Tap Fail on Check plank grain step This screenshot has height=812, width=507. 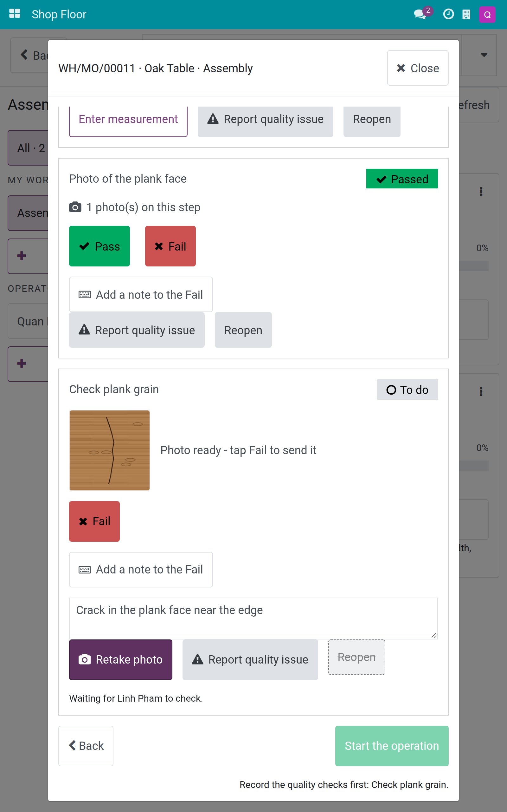[94, 521]
